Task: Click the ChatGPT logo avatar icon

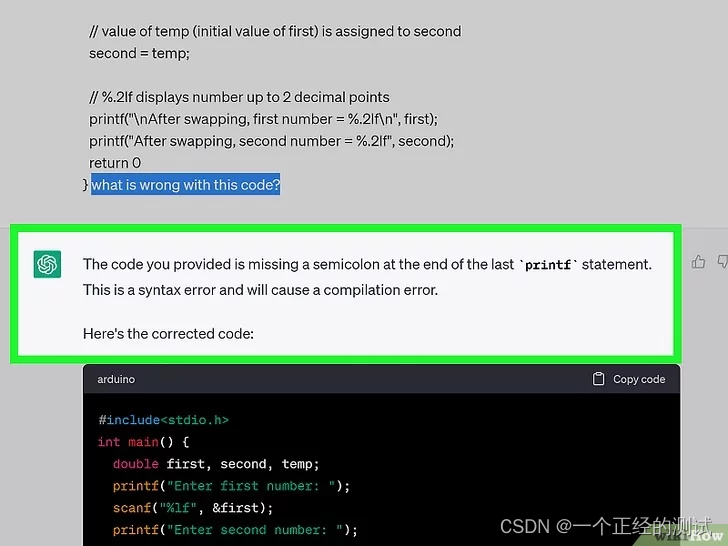Action: [x=47, y=264]
